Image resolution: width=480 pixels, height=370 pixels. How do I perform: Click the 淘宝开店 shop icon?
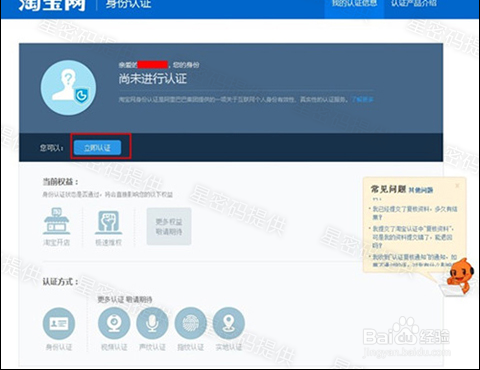pos(56,221)
